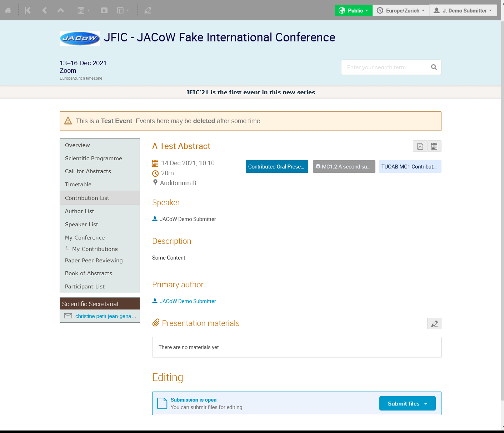Click the calendar export icon beside title
Screen dimensions: 504x433
click(434, 146)
